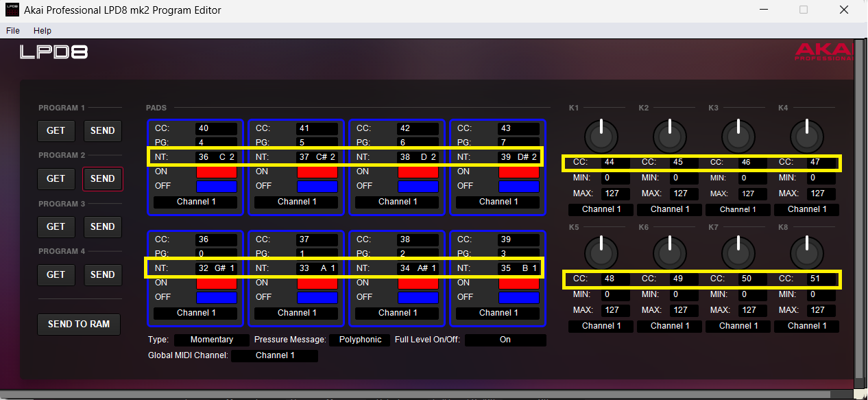The image size is (868, 400).
Task: Open the Full Level On/Off dropdown
Action: (505, 340)
